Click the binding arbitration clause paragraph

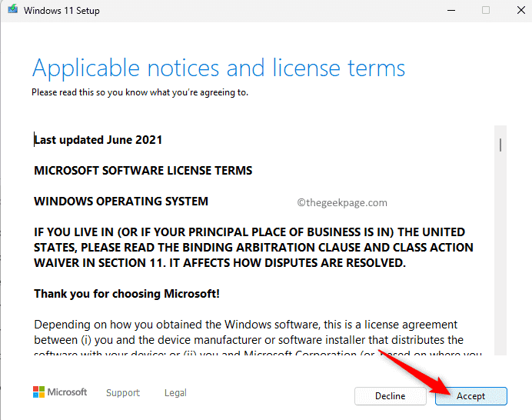254,248
